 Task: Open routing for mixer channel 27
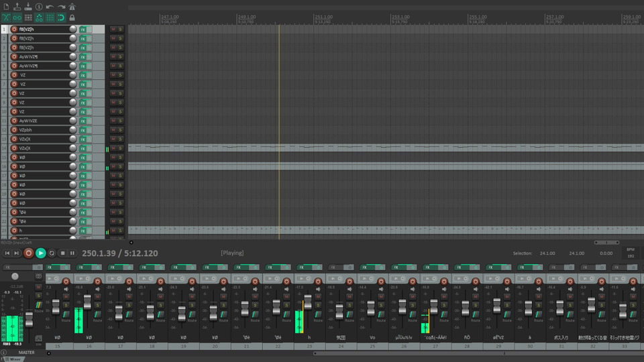[444, 315]
